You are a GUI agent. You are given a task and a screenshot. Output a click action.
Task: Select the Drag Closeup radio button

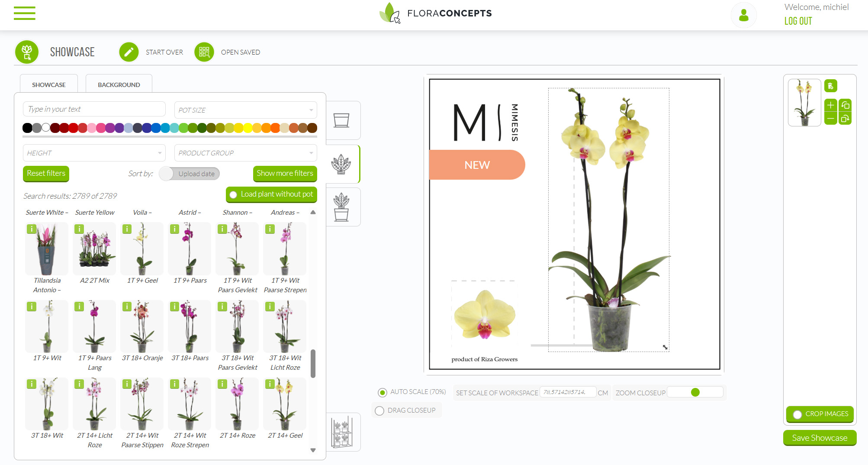click(379, 411)
